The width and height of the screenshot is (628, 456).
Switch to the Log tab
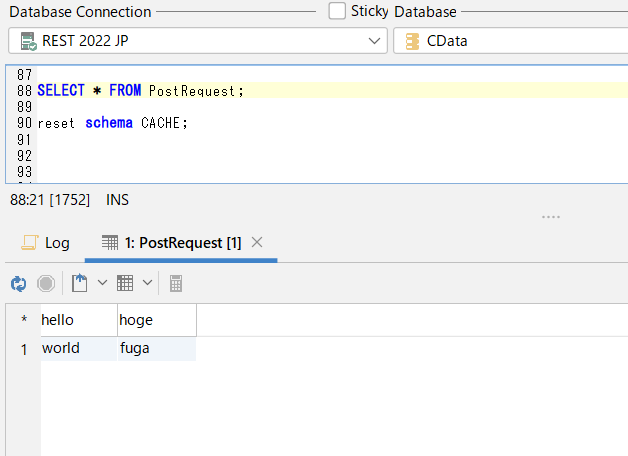coord(46,243)
